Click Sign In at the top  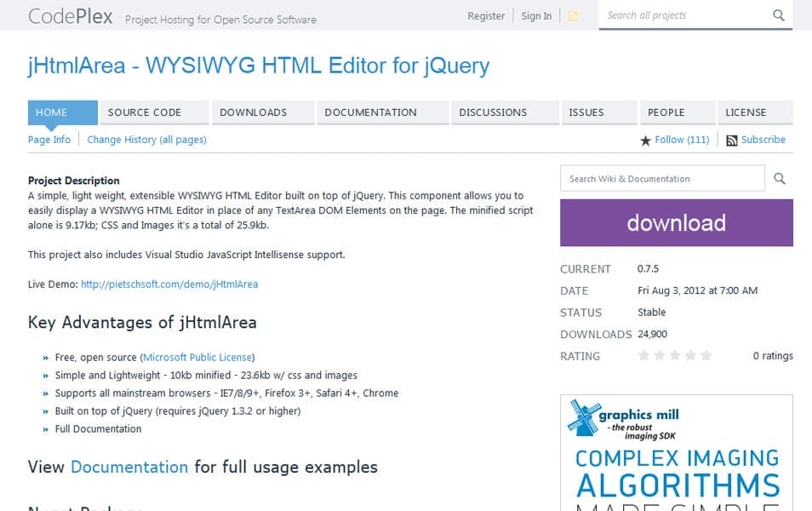535,15
